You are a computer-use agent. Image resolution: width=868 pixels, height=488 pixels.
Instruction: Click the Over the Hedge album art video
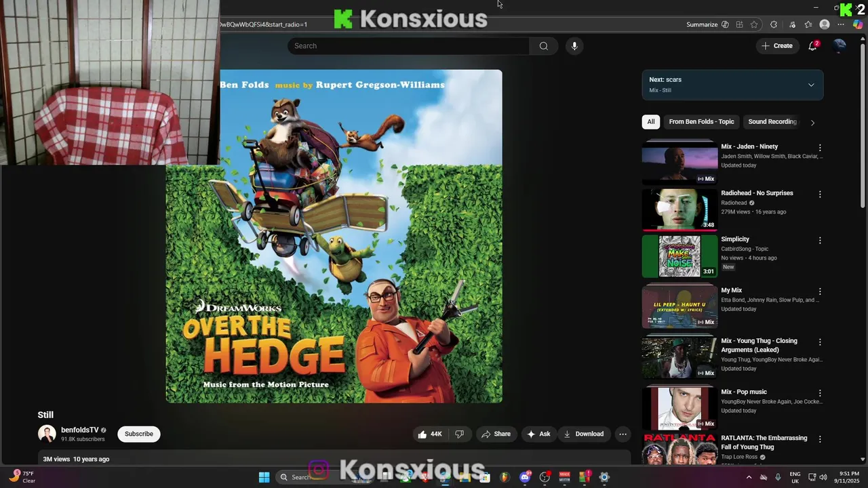point(334,237)
